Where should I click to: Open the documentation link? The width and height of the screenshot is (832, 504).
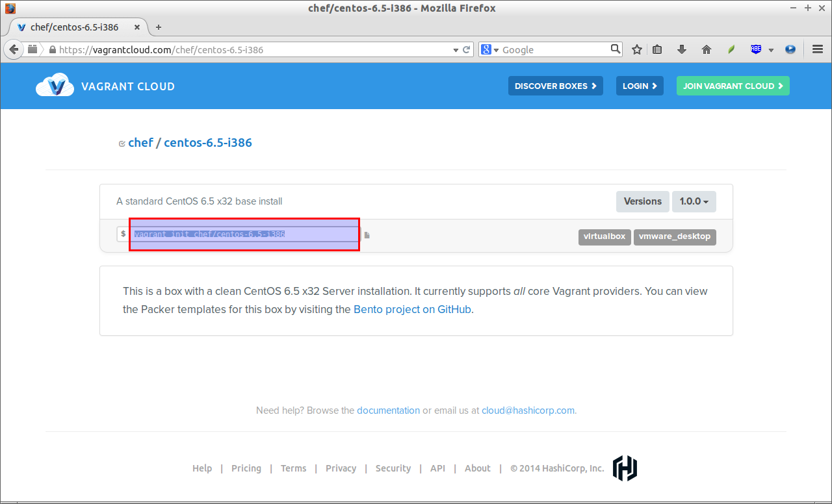388,410
